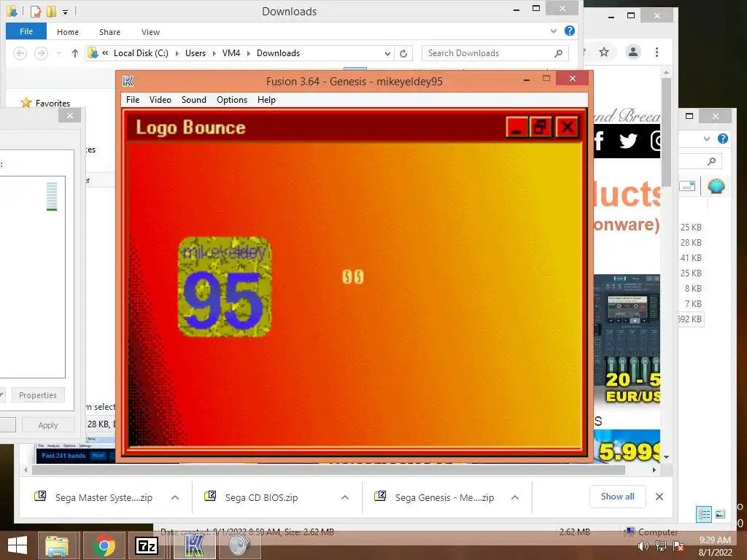This screenshot has height=560, width=747.
Task: Open the Windows Start button
Action: [x=18, y=545]
